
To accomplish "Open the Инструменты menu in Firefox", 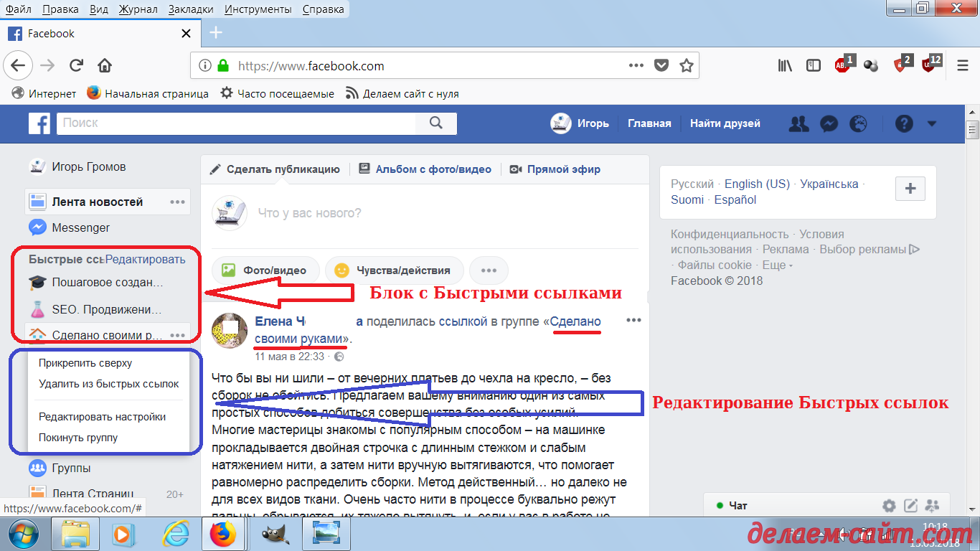I will click(257, 9).
